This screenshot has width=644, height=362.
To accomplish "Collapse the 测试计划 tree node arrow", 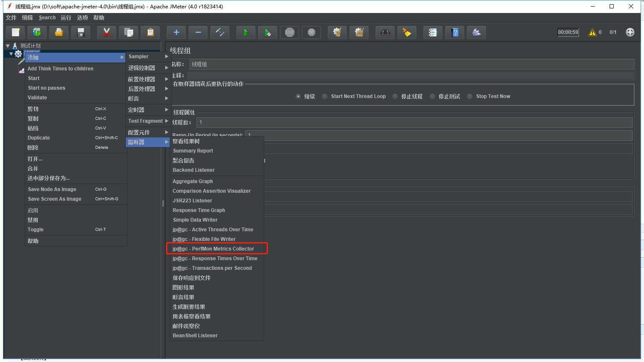I will click(x=8, y=46).
